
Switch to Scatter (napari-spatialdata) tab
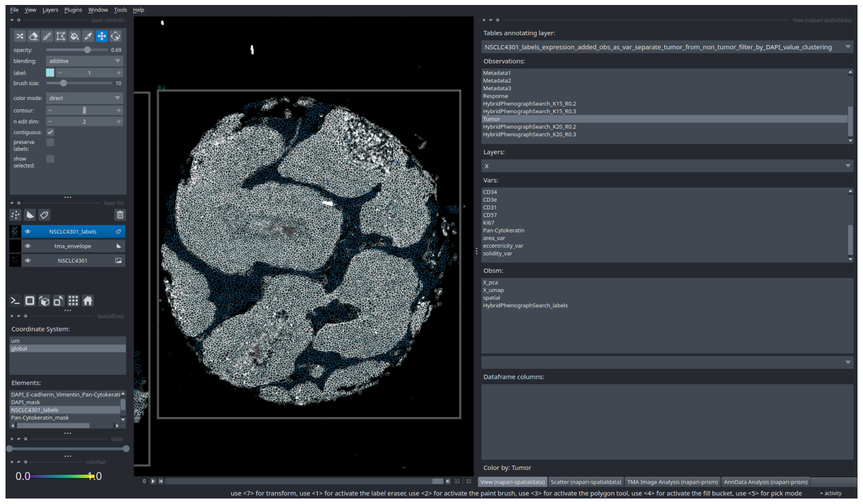click(585, 482)
